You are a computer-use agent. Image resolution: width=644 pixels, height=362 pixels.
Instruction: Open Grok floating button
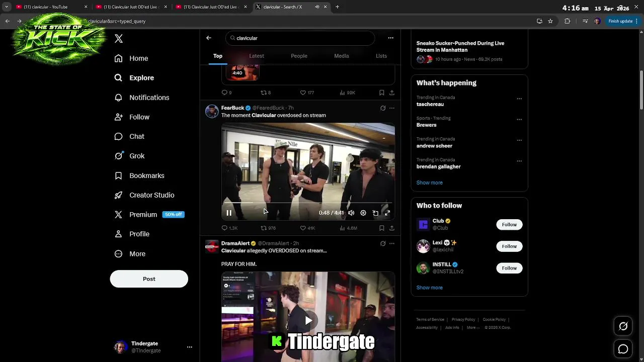pyautogui.click(x=623, y=326)
